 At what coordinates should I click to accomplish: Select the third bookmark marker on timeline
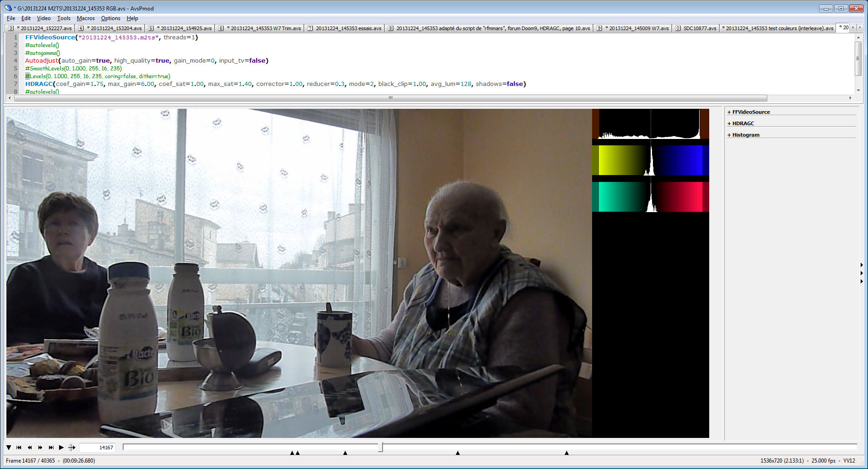(345, 453)
